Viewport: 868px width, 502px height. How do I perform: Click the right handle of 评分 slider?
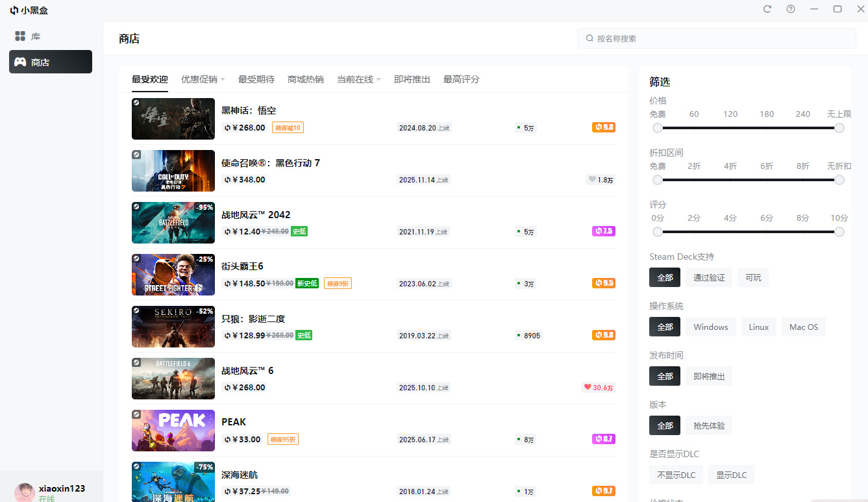pyautogui.click(x=839, y=232)
